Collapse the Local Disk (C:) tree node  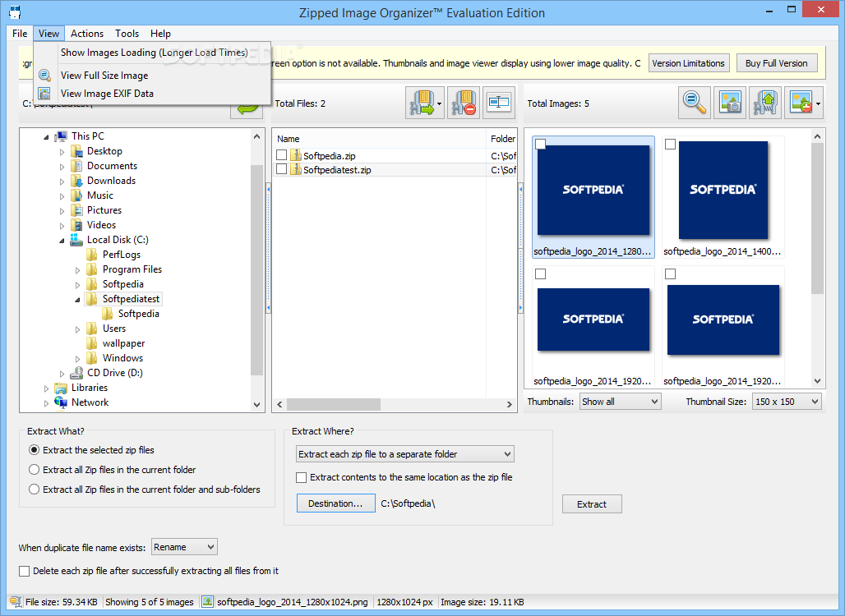(x=62, y=241)
